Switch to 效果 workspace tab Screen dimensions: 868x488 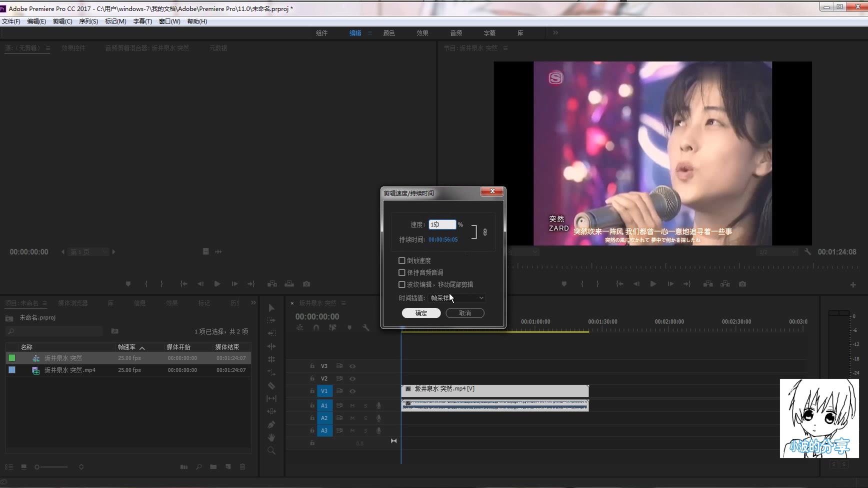422,33
